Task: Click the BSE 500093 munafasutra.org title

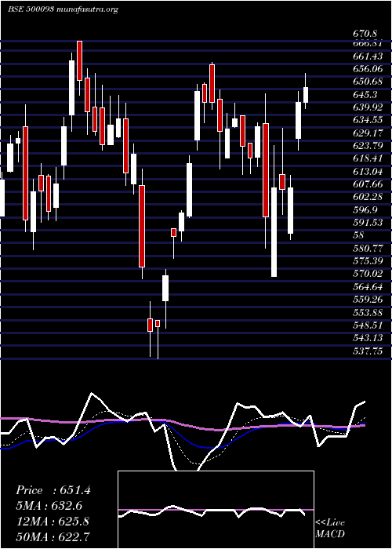Action: point(63,9)
